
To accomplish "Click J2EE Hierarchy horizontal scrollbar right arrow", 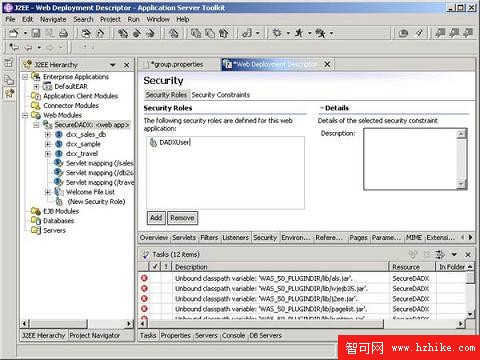I will pos(129,323).
